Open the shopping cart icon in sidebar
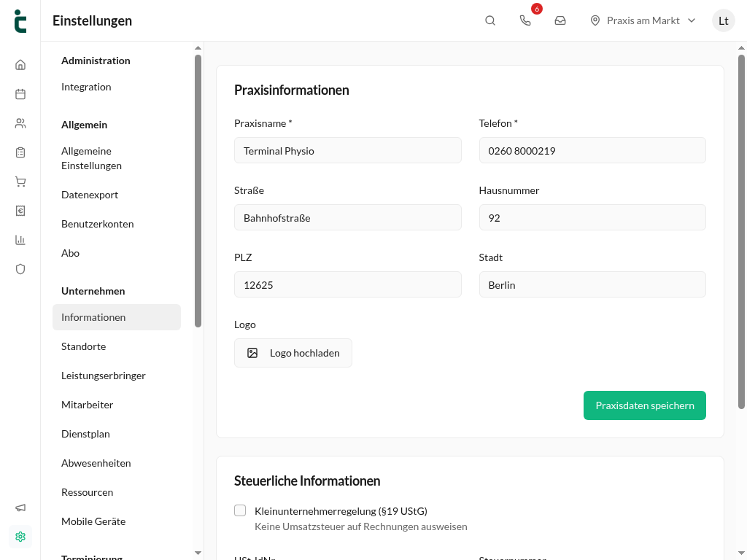 [x=20, y=182]
